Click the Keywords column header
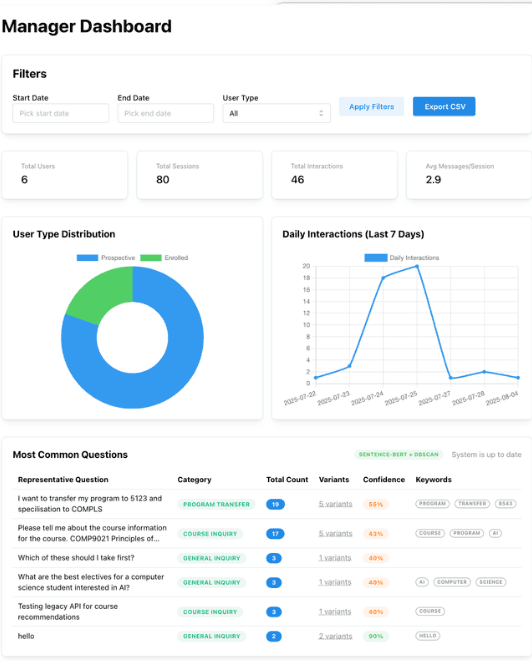The width and height of the screenshot is (532, 661). pos(433,480)
